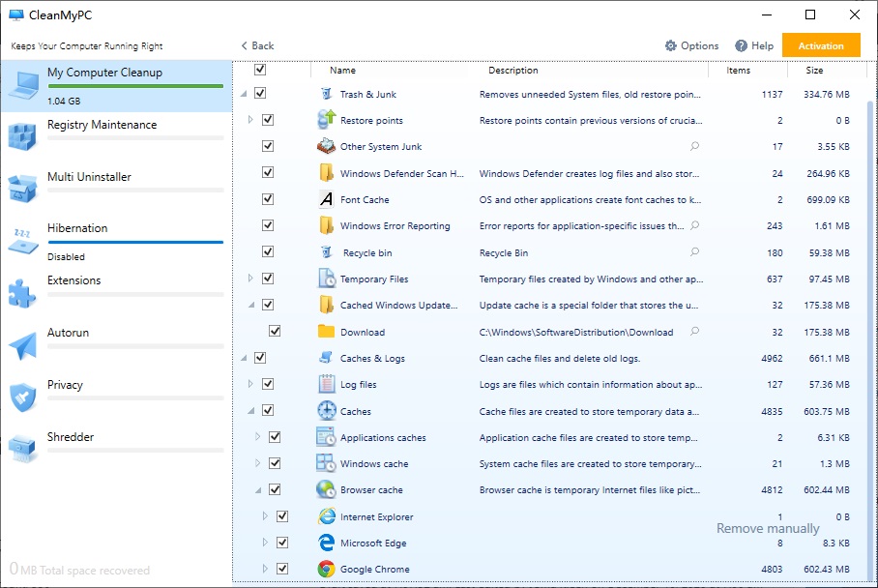Open the Extensions section
This screenshot has width=878, height=588.
116,294
